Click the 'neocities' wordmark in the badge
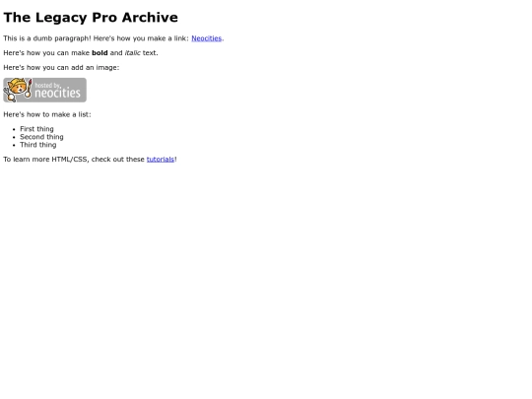 point(58,93)
